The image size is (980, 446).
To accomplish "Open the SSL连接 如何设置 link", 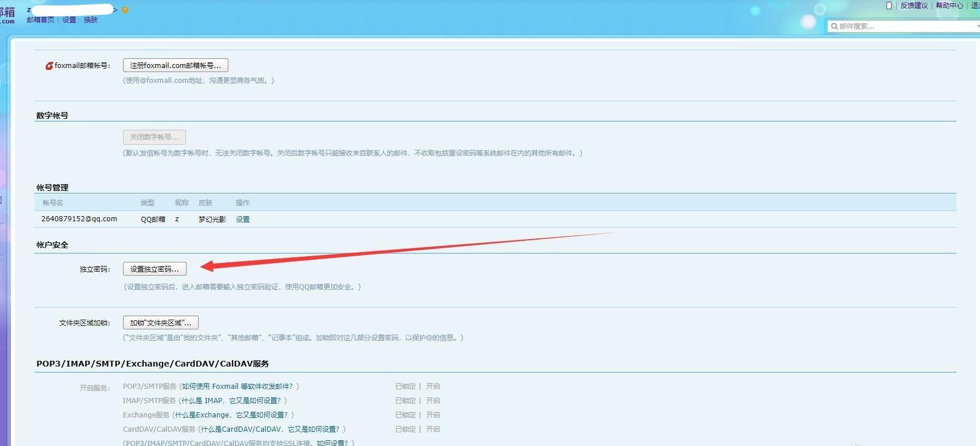I will click(332, 443).
